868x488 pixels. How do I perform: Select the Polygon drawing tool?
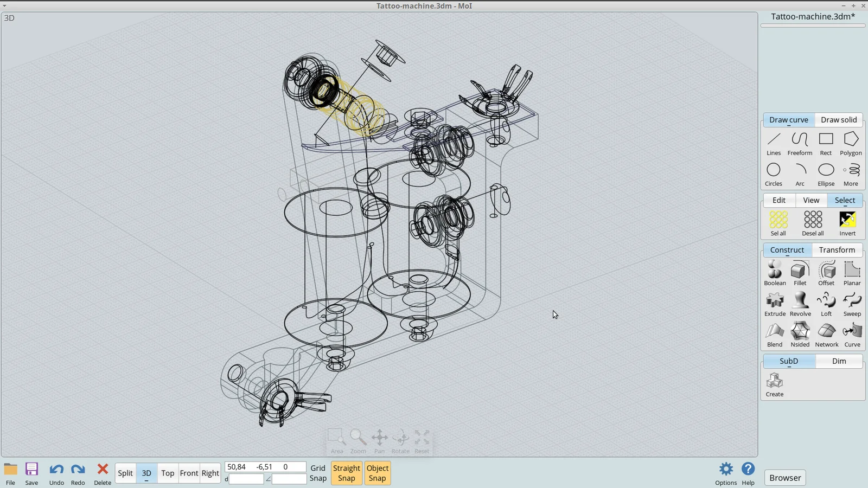coord(851,143)
